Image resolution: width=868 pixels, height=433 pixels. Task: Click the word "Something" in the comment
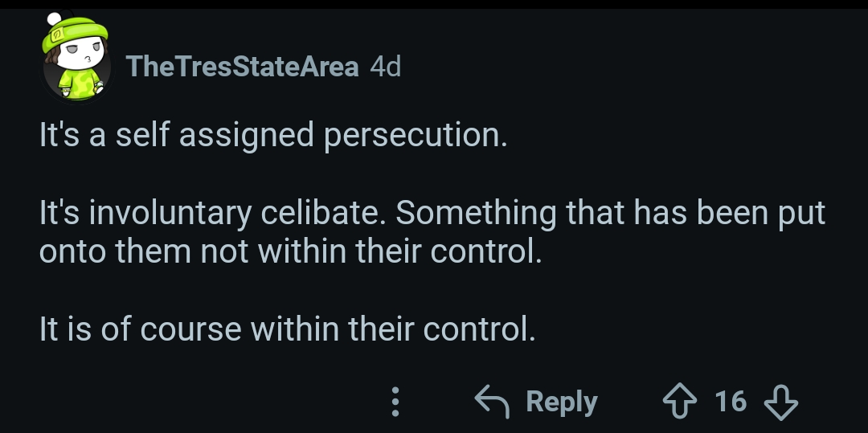(x=477, y=213)
